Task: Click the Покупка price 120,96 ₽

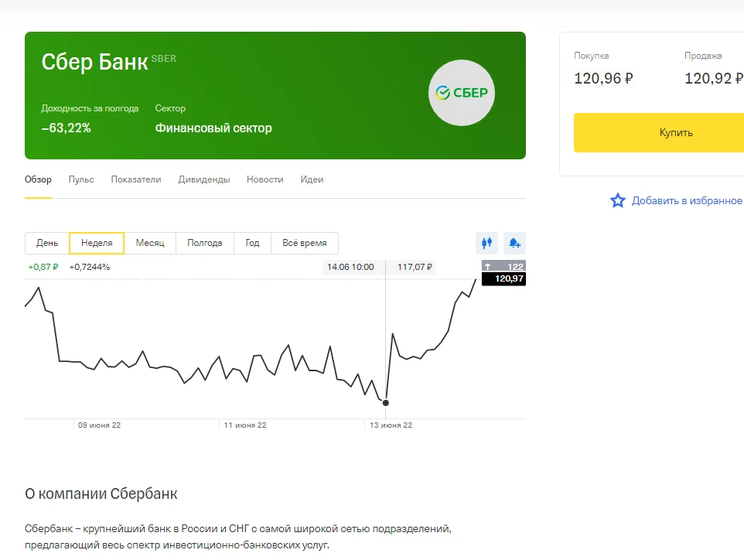Action: tap(603, 78)
